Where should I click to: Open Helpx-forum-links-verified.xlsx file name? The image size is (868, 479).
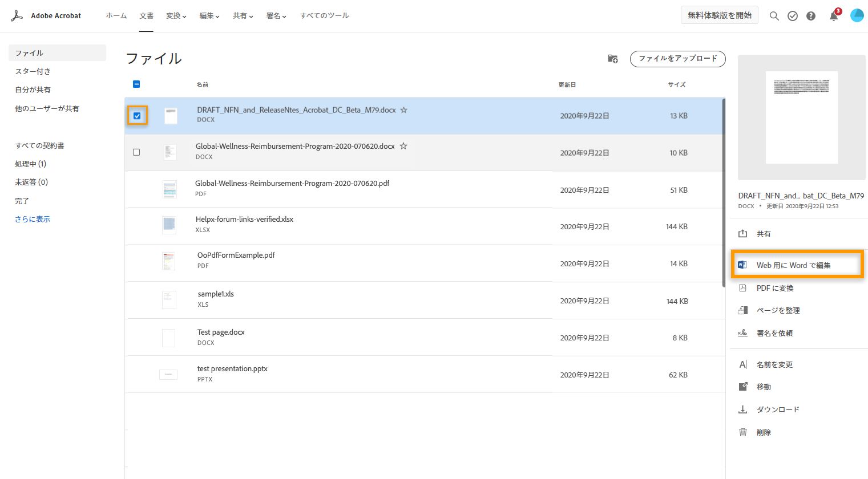pyautogui.click(x=244, y=219)
